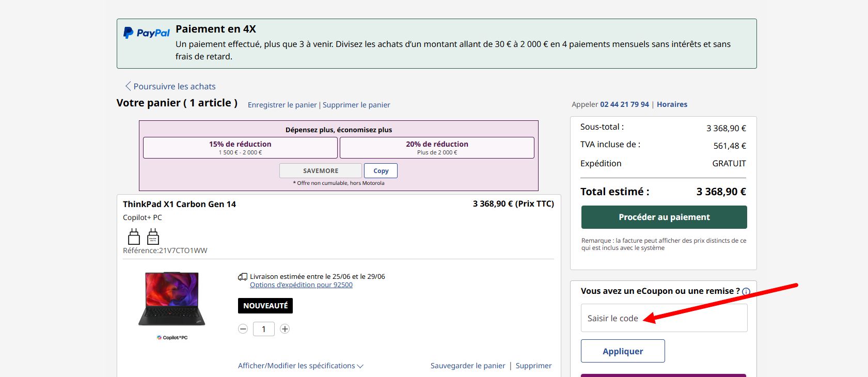Click the Copilot+PC badge under the laptop
This screenshot has width=868, height=377.
(x=172, y=338)
